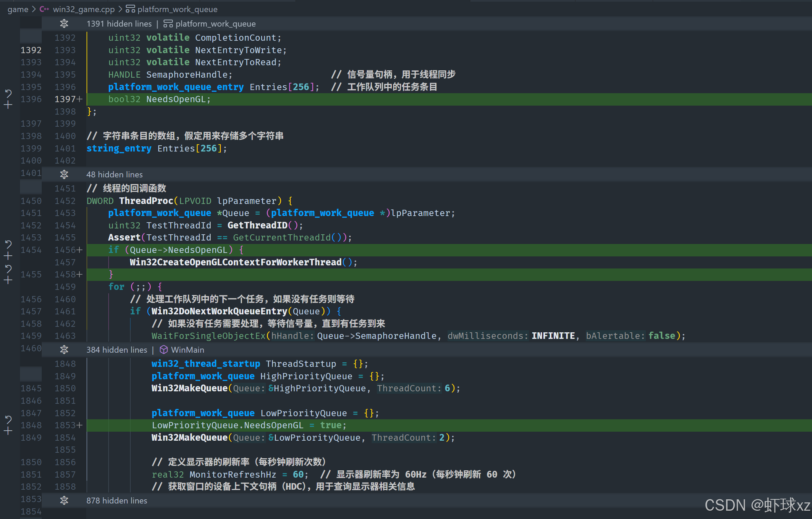The height and width of the screenshot is (519, 812).
Task: Expand the 384 hidden lines region
Action: click(x=64, y=350)
